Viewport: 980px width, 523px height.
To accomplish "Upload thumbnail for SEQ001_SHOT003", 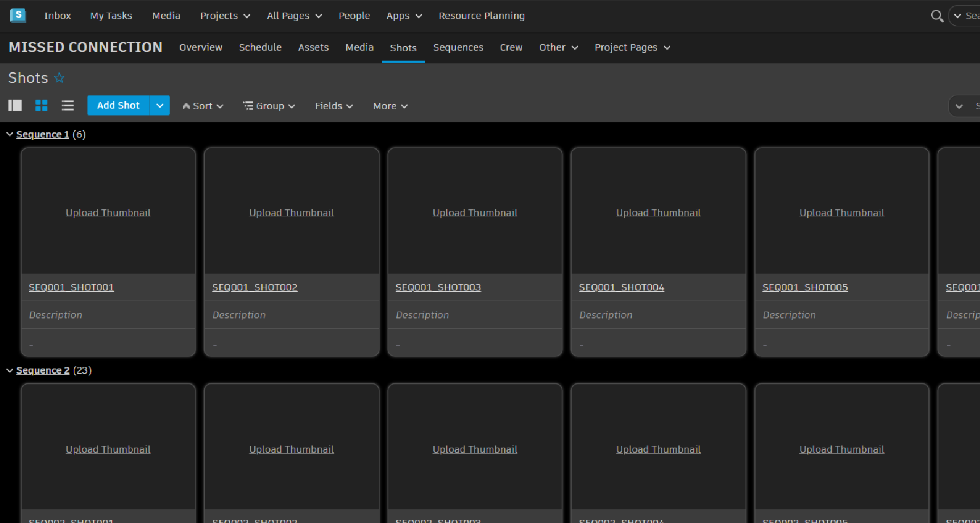I will pyautogui.click(x=475, y=213).
